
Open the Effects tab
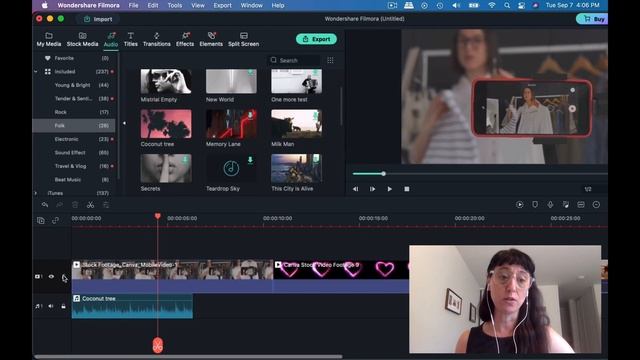coord(185,40)
